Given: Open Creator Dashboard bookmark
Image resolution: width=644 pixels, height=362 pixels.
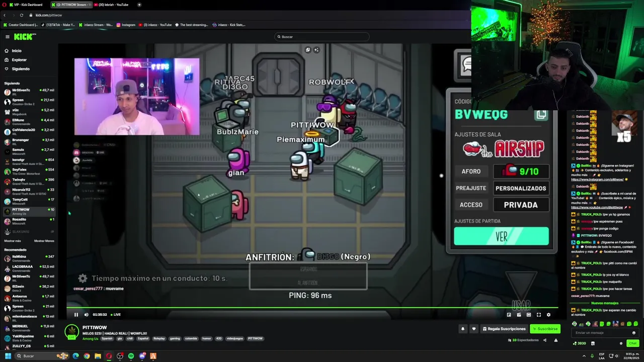Looking at the screenshot, I should tap(21, 25).
